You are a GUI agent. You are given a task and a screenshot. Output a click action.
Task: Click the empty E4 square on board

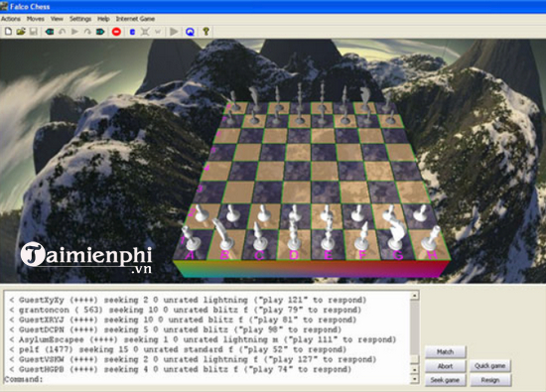tap(325, 172)
